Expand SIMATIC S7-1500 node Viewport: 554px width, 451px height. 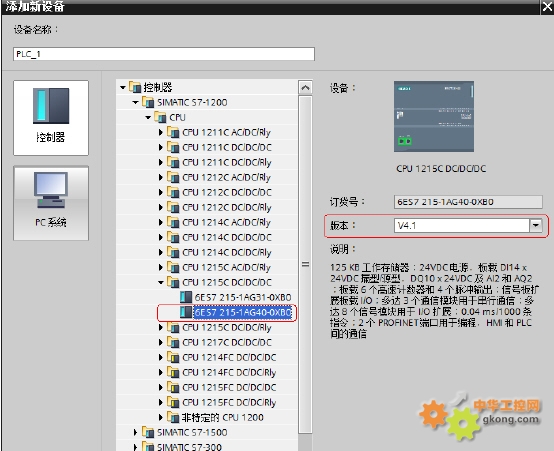click(135, 432)
